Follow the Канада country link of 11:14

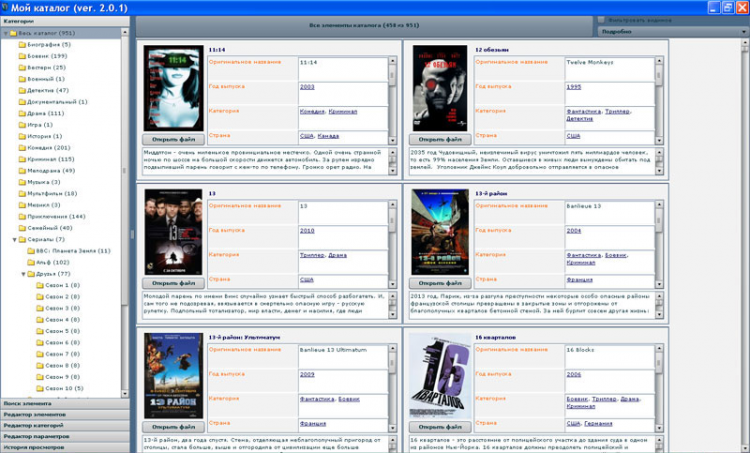[328, 136]
